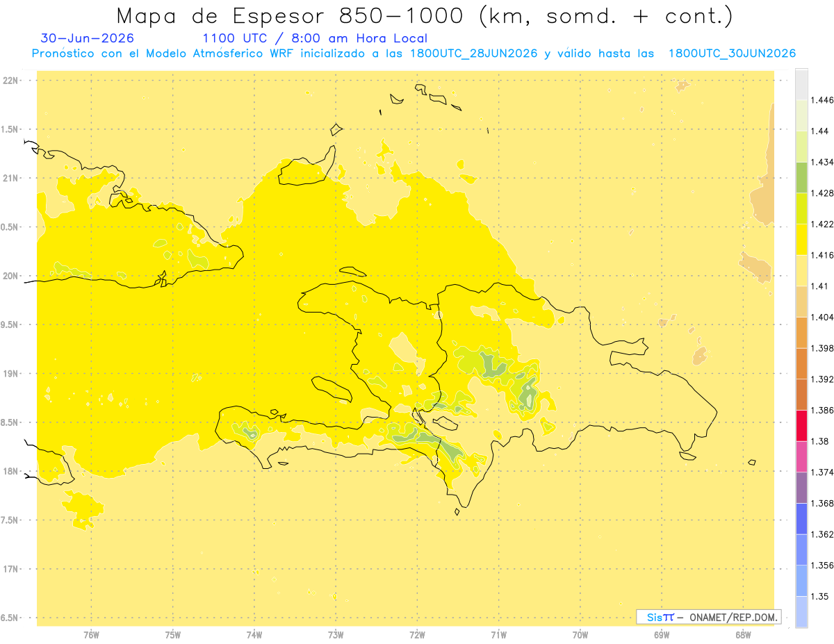Click the colorbar value '1.374'
Viewport: 834px width, 644px height.
(823, 472)
